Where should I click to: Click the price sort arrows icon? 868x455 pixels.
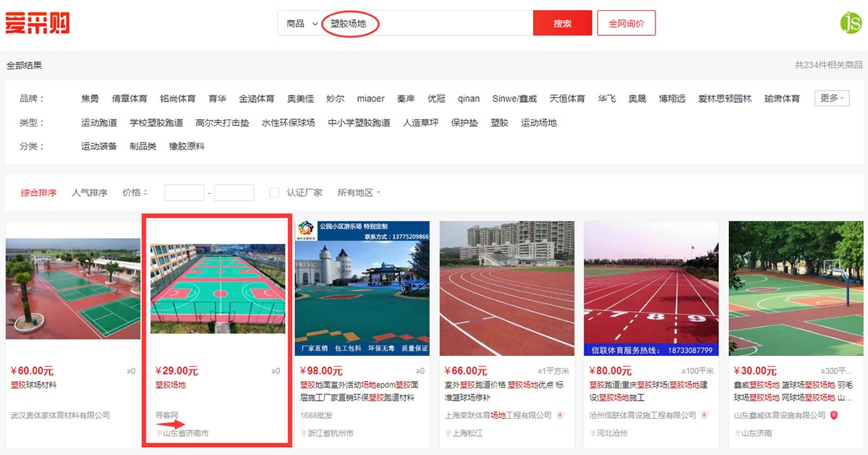[x=146, y=192]
